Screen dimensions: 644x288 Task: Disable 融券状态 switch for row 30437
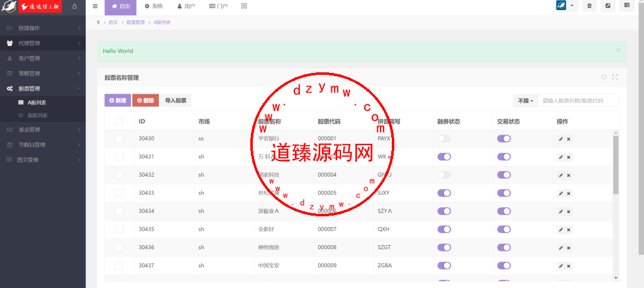click(445, 265)
